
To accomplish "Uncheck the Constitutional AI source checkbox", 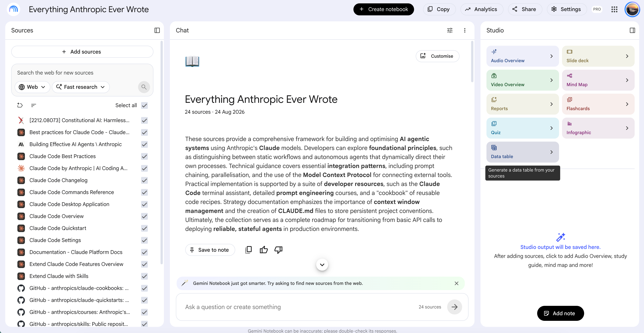I will click(x=144, y=120).
